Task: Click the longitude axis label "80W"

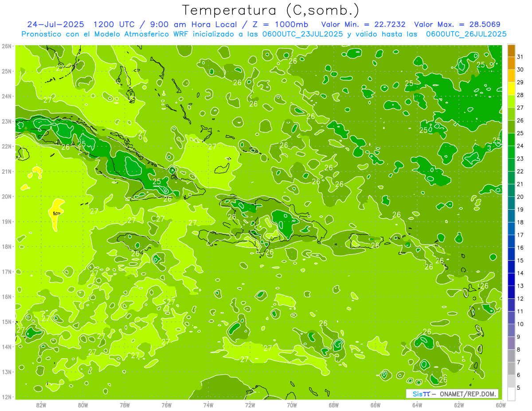Action: point(83,405)
